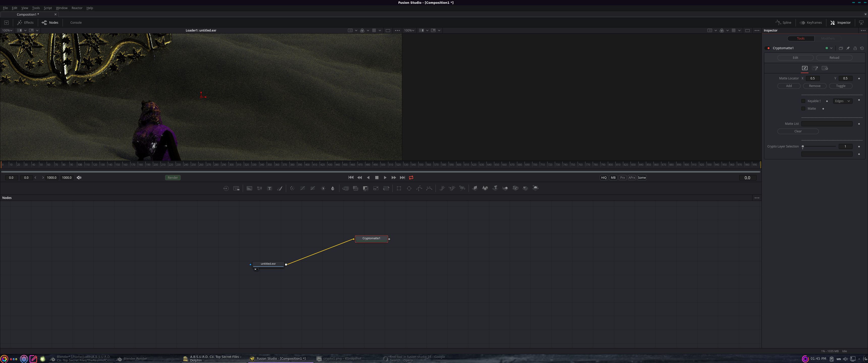The height and width of the screenshot is (363, 868).
Task: Open the Cryptomatte1 Settings tab icon
Action: [825, 68]
